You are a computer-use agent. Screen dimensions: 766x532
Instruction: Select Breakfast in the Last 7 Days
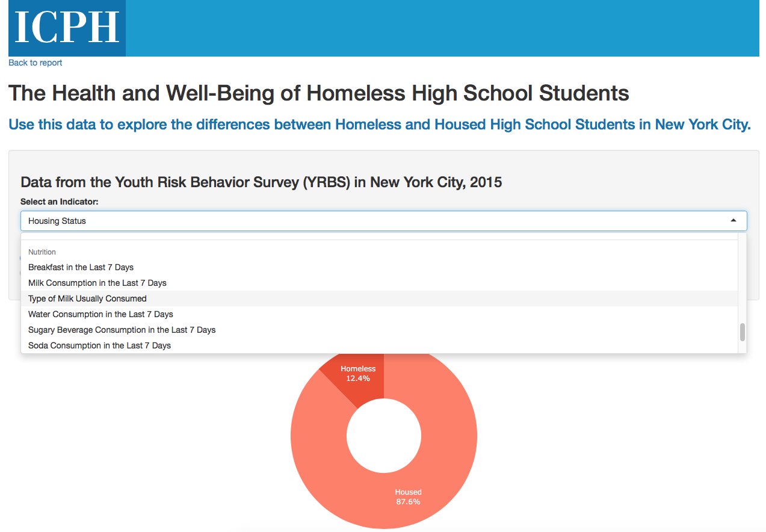click(x=81, y=267)
